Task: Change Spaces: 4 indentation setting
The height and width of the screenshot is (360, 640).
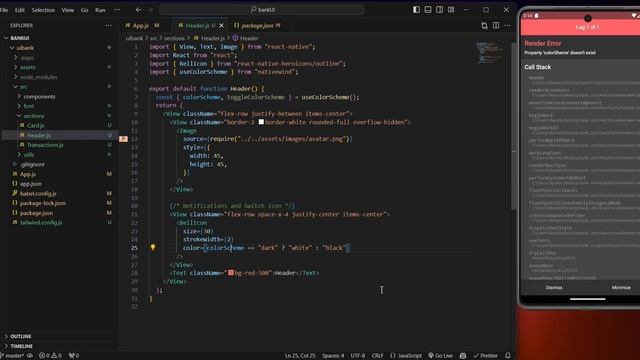Action: tap(333, 356)
